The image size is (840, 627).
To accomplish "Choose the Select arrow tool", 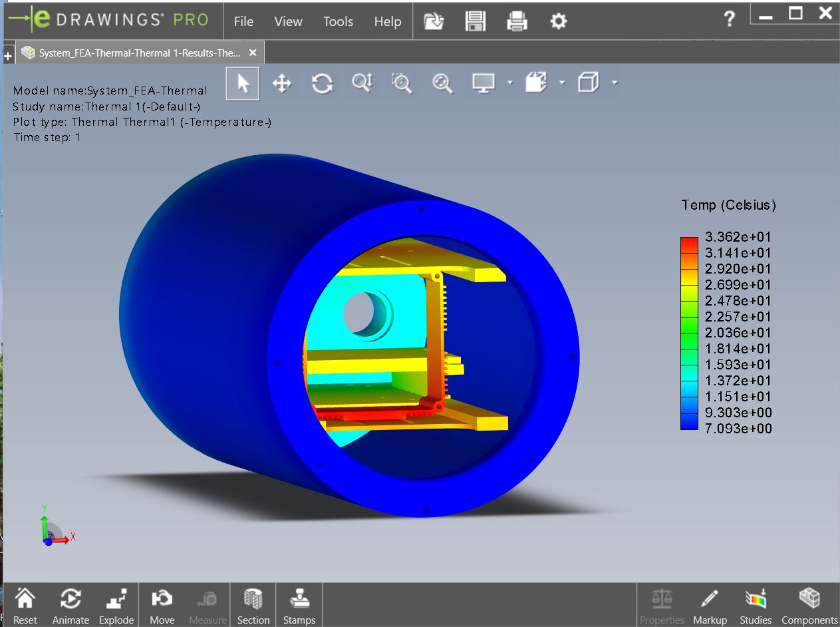I will click(243, 83).
